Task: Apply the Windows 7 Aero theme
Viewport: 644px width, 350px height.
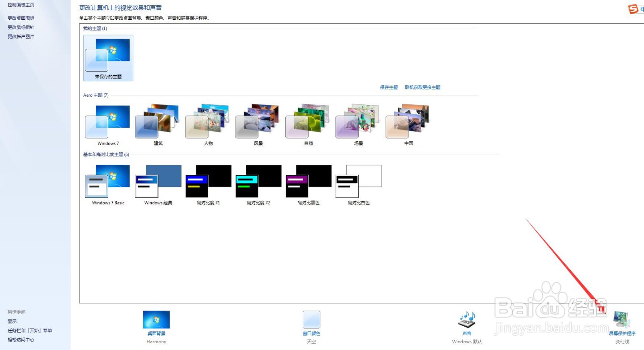Action: click(108, 125)
